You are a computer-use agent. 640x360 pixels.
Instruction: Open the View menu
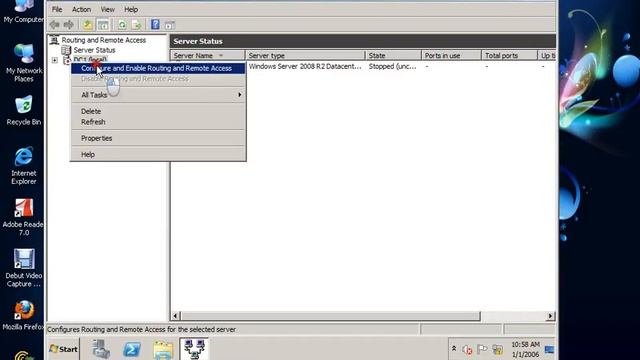coord(107,9)
